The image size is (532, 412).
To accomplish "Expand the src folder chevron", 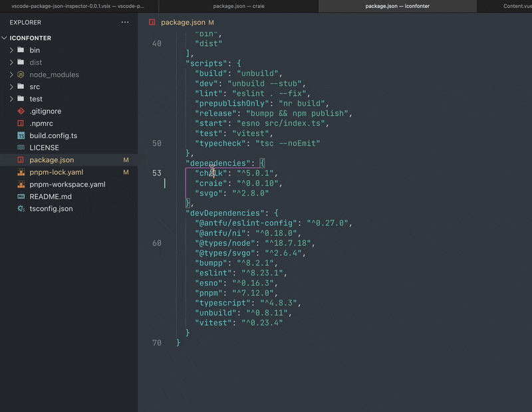I will tap(11, 87).
